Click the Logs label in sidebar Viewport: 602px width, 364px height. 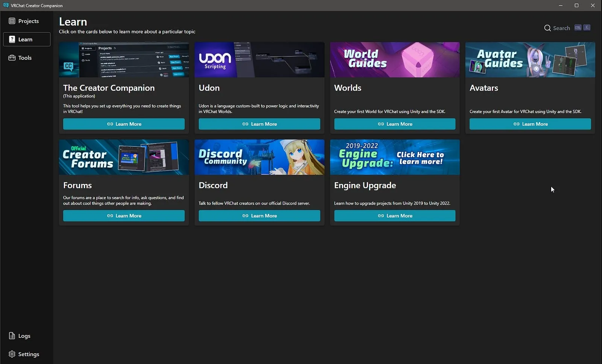click(x=24, y=336)
